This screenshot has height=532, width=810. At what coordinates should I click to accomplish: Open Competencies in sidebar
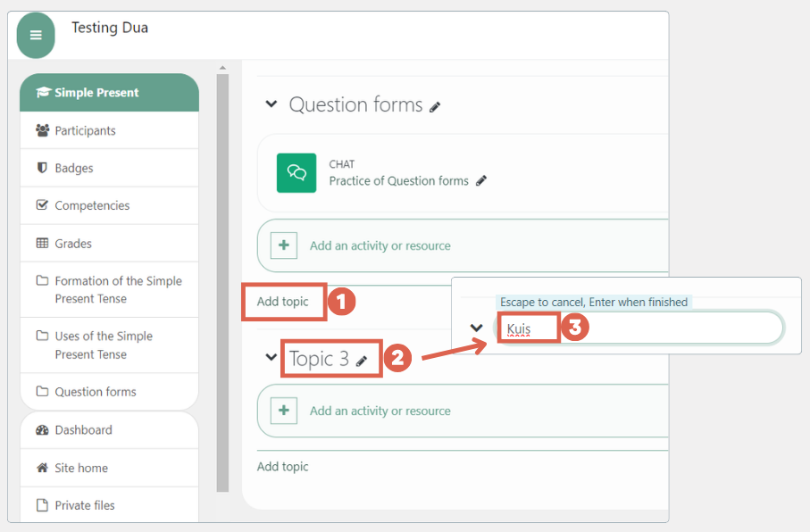coord(109,205)
